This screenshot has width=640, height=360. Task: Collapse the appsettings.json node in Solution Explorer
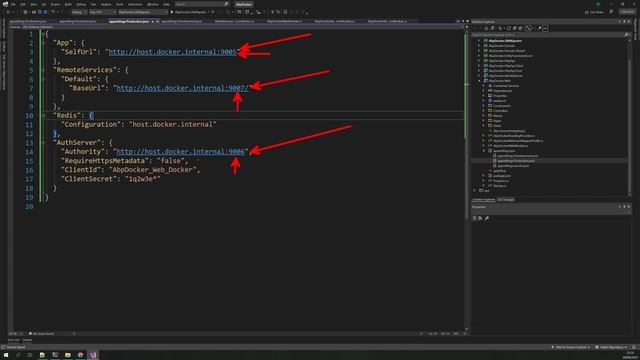point(484,151)
